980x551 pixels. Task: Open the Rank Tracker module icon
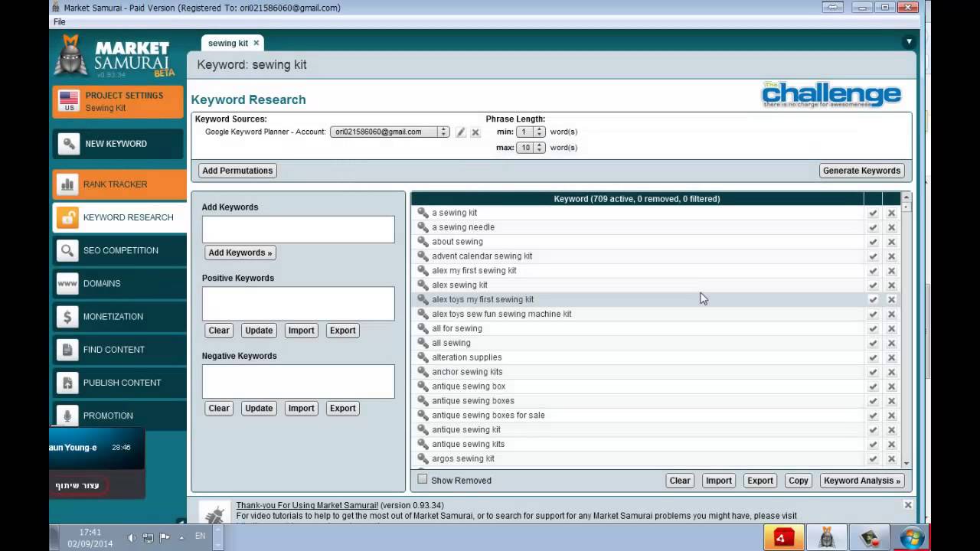(x=67, y=184)
